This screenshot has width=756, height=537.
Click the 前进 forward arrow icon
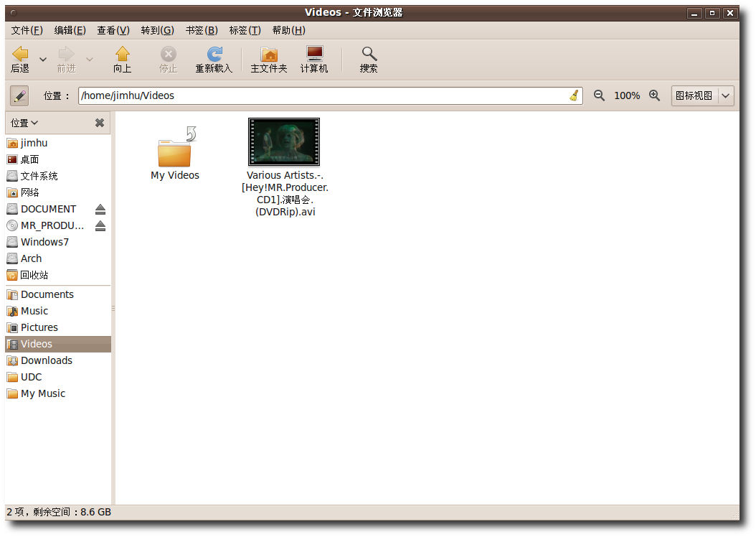pos(67,54)
